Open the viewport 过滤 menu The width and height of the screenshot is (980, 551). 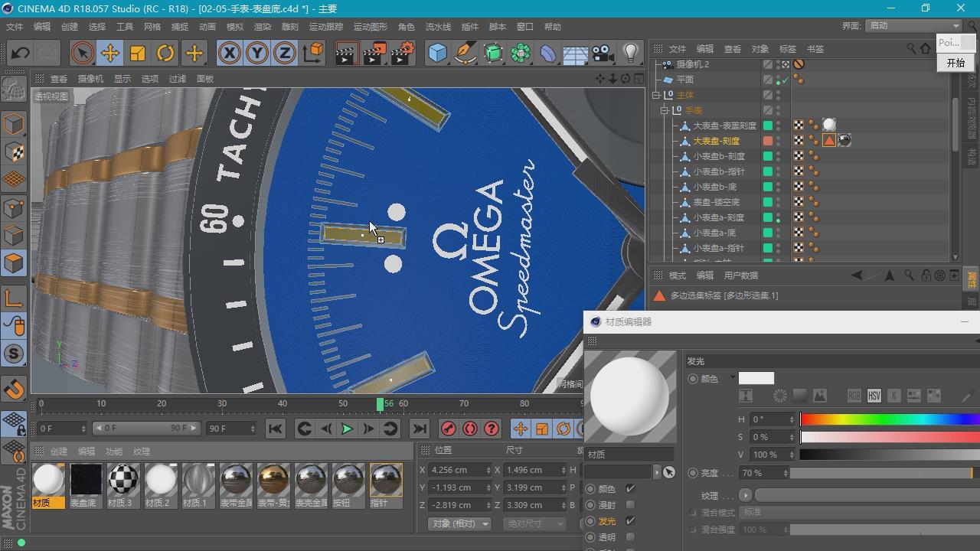click(178, 79)
